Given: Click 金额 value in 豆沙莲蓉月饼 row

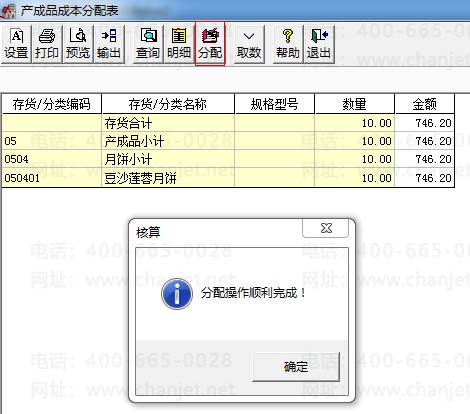Looking at the screenshot, I should [425, 178].
